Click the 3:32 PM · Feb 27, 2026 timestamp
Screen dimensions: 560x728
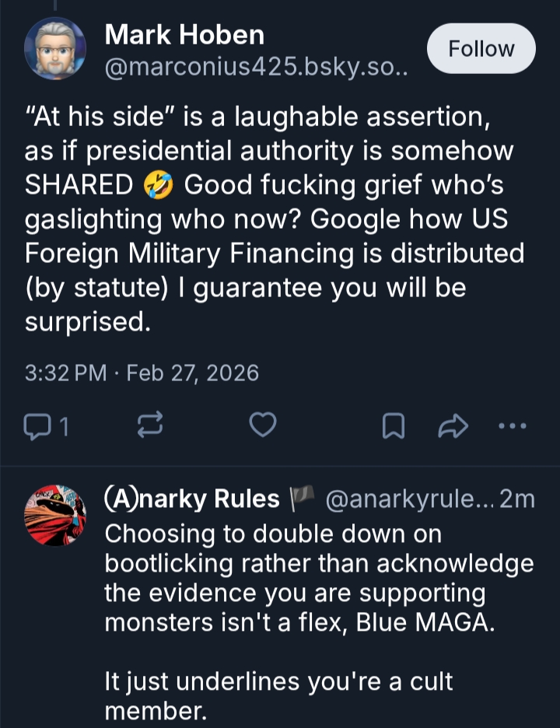(142, 373)
